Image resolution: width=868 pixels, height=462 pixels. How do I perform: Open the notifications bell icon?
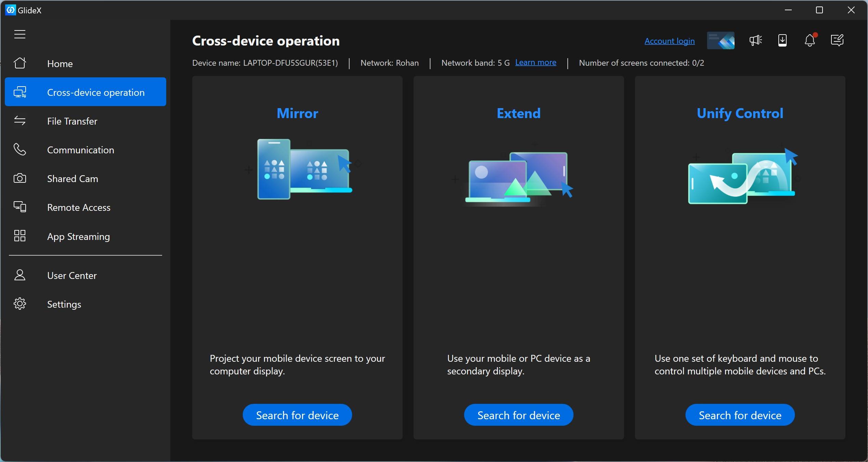(x=810, y=40)
